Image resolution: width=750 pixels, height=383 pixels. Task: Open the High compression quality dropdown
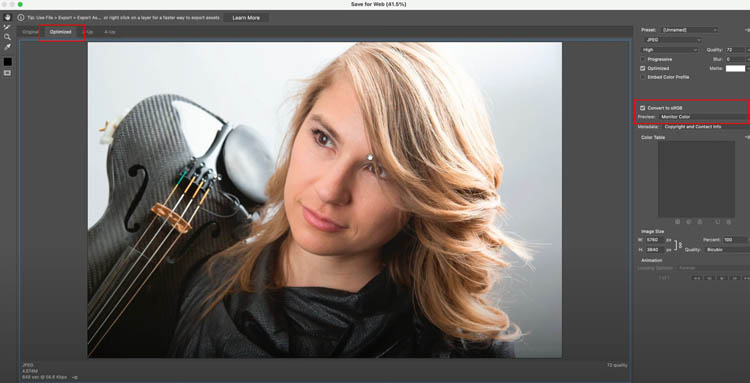pyautogui.click(x=670, y=50)
